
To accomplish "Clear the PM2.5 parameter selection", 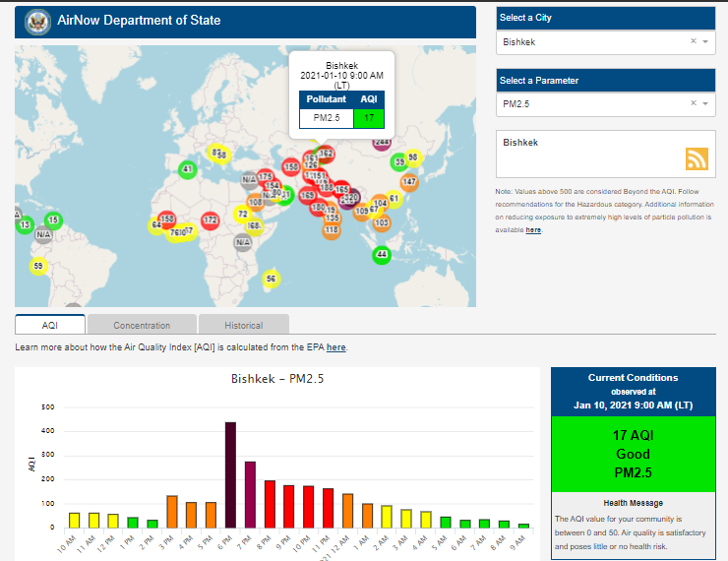I will click(693, 103).
